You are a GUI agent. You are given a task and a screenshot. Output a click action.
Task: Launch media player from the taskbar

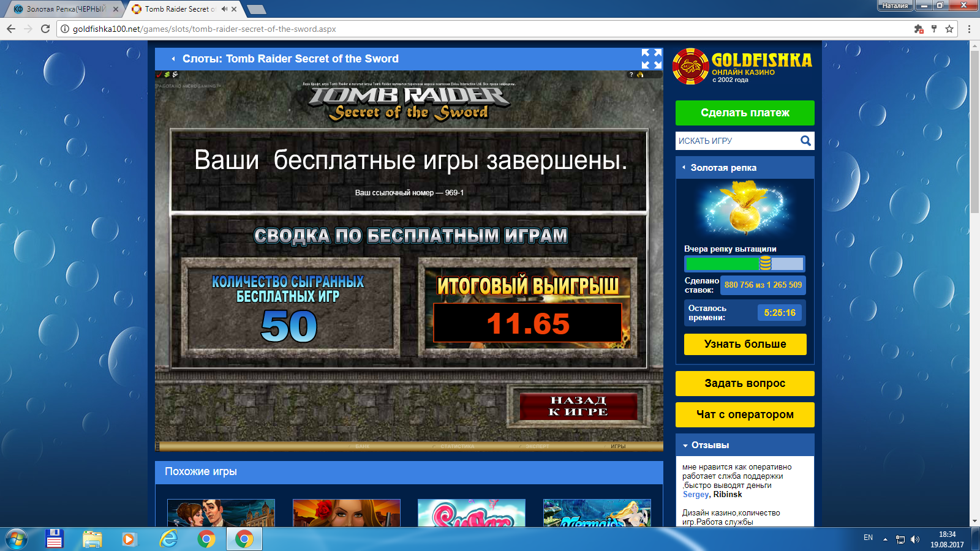click(x=129, y=539)
